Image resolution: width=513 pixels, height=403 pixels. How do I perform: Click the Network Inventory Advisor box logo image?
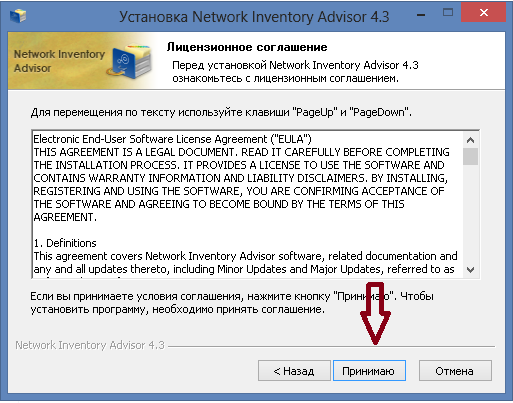coord(131,61)
